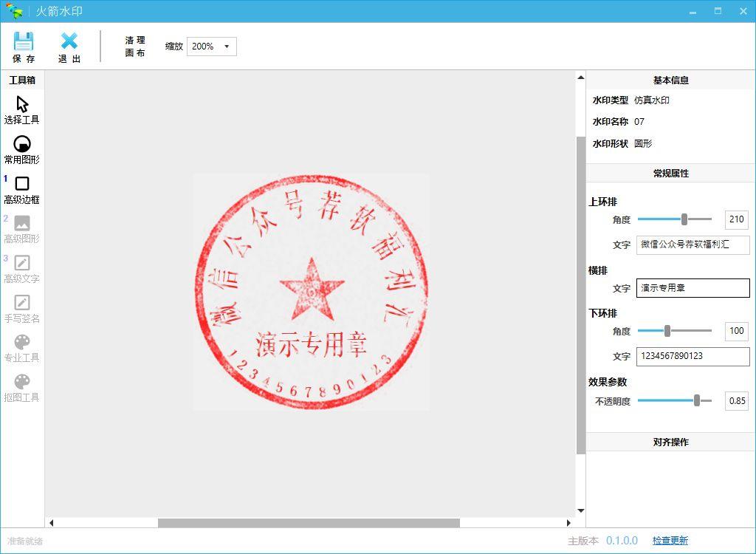Open the 抠图工具 cutout tool

click(21, 388)
